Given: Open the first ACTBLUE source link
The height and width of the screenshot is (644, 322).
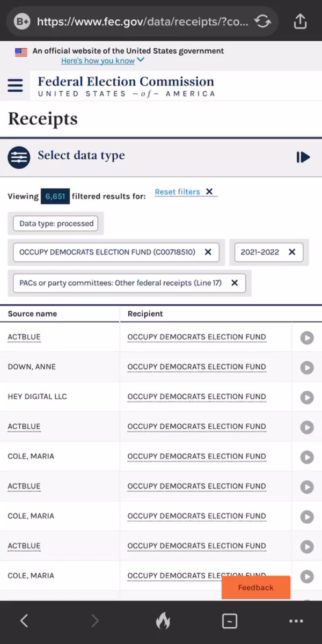Looking at the screenshot, I should pos(24,337).
